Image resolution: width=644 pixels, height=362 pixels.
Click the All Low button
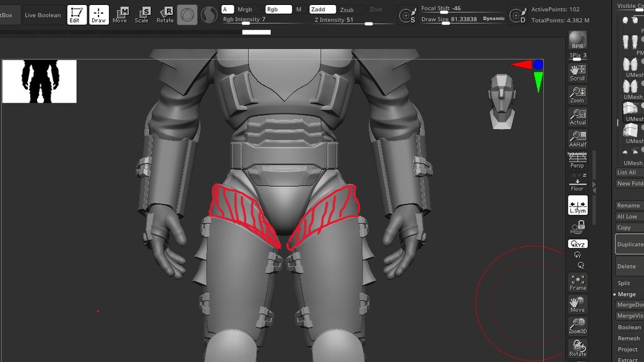tap(629, 217)
